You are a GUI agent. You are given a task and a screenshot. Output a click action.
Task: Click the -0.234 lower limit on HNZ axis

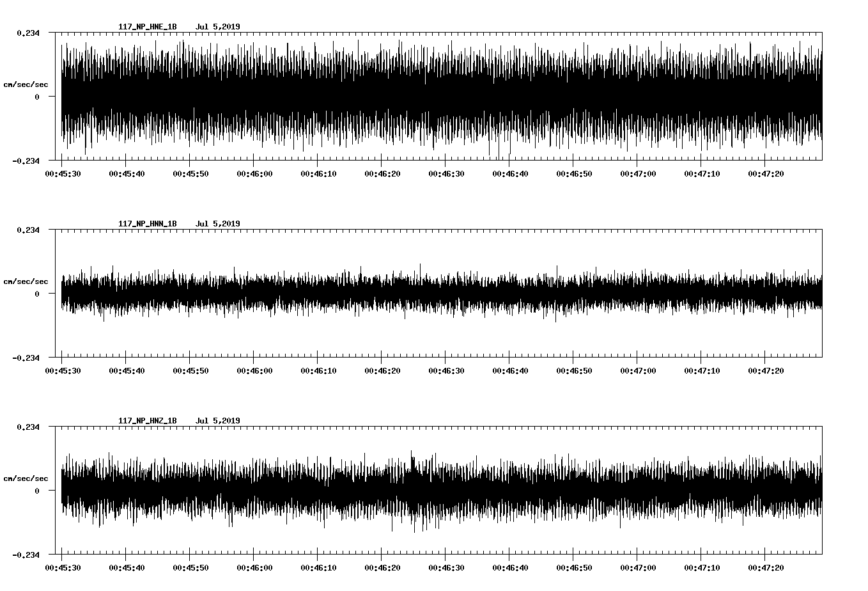click(26, 555)
